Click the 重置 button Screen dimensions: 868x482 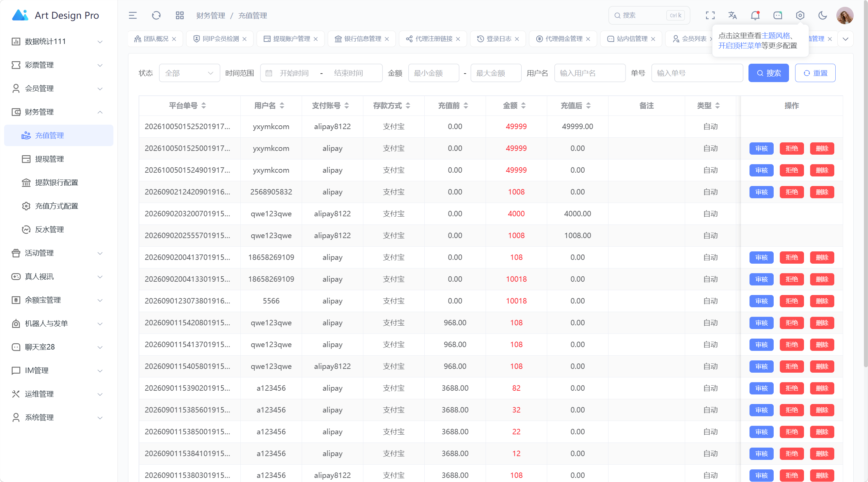pyautogui.click(x=815, y=73)
